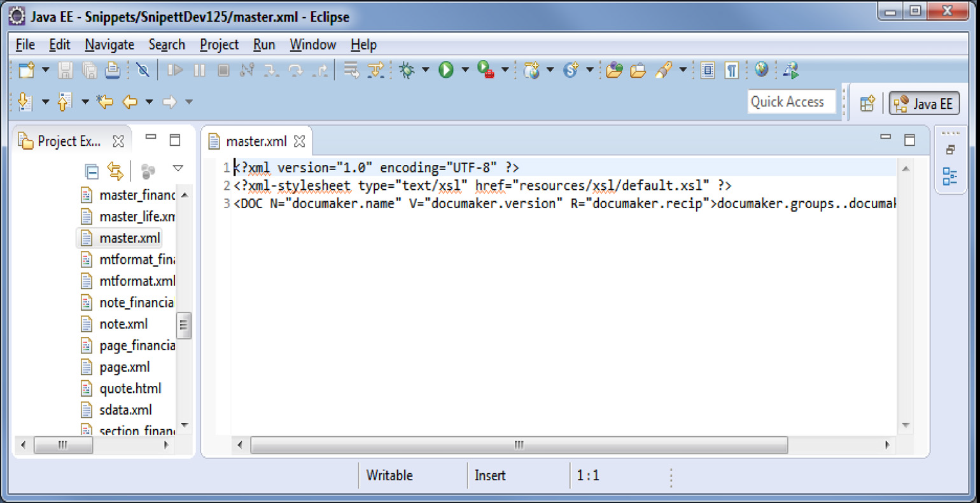
Task: Click inside the Quick Access field
Action: coord(791,101)
